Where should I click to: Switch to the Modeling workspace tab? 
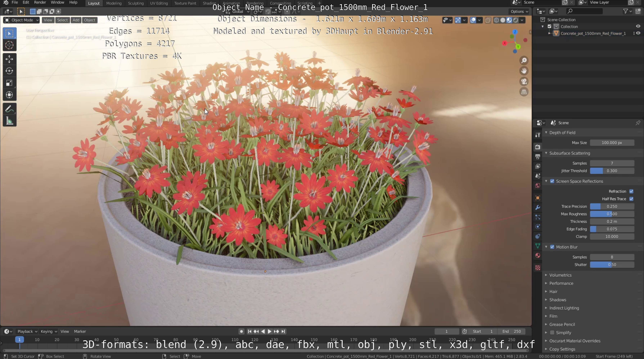[114, 3]
